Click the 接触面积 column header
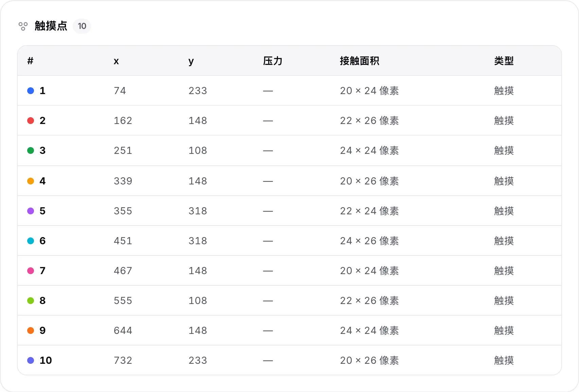 [x=359, y=61]
